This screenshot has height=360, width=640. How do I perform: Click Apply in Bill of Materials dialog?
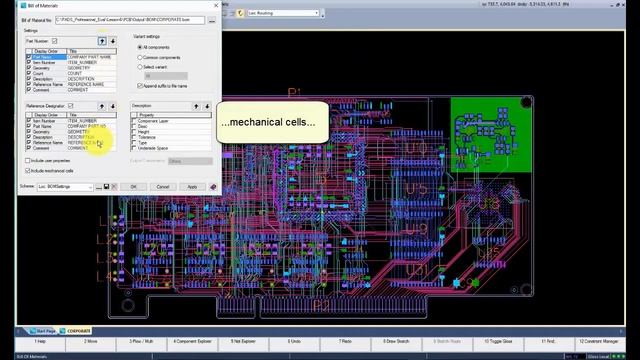coord(192,187)
